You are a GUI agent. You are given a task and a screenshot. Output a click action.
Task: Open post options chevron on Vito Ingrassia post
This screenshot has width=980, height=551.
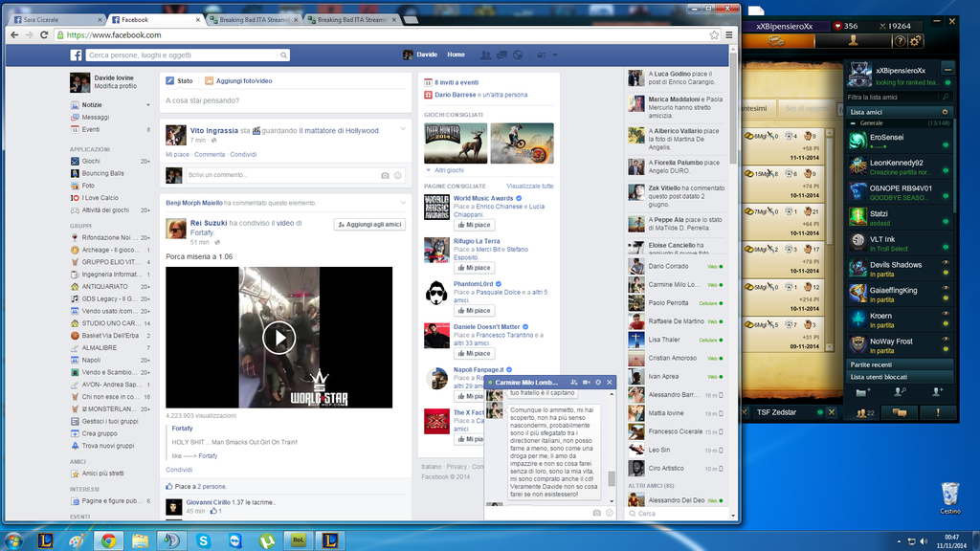403,129
